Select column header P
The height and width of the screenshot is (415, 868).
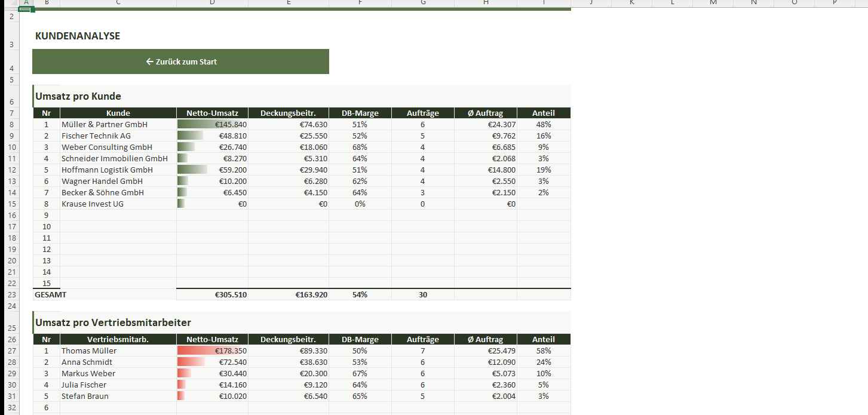[834, 3]
